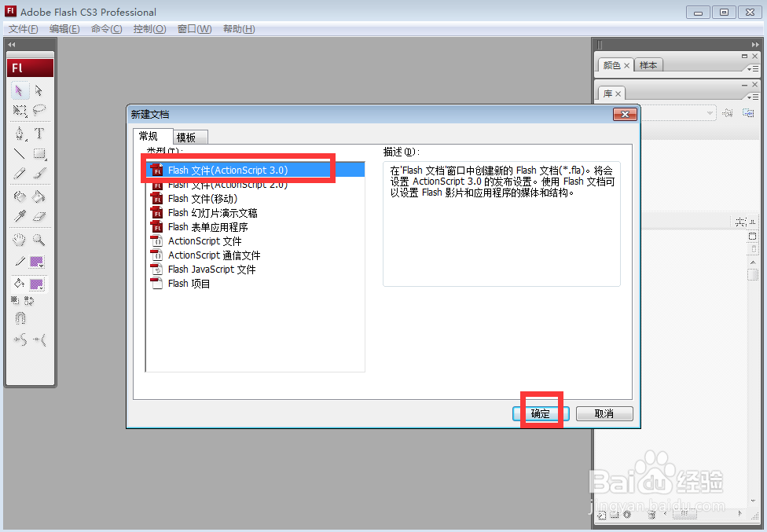Screen dimensions: 767x532
Task: Select the Selection (arrow) tool
Action: (x=20, y=90)
